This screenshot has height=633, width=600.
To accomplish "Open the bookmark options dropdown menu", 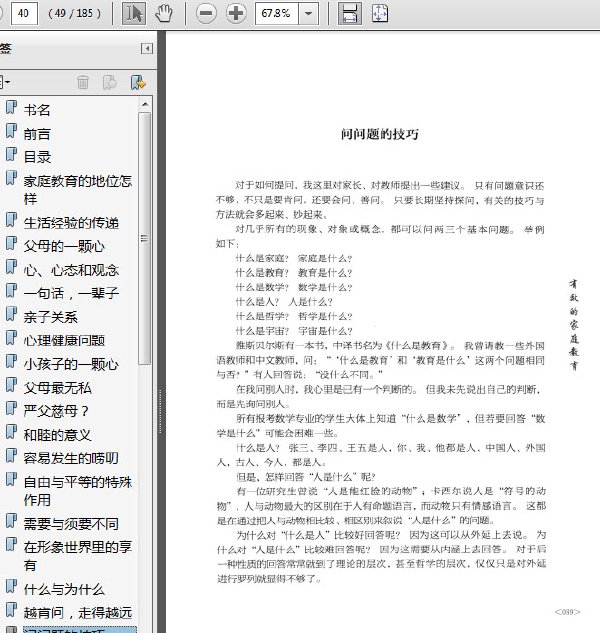I will (x=5, y=82).
